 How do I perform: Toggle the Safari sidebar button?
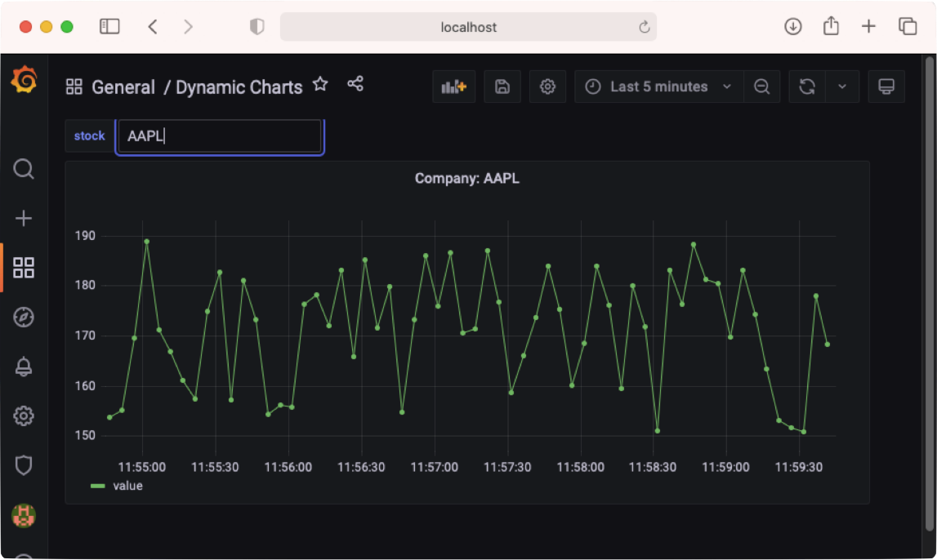(109, 26)
